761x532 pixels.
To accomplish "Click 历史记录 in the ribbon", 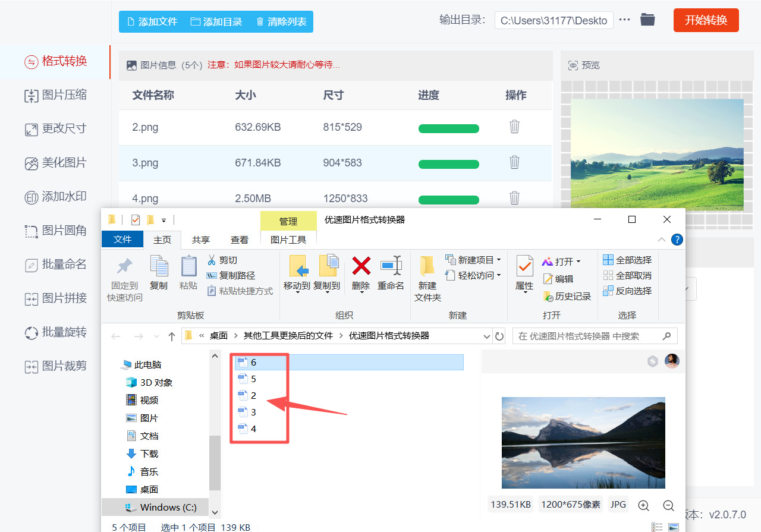I will pyautogui.click(x=567, y=296).
